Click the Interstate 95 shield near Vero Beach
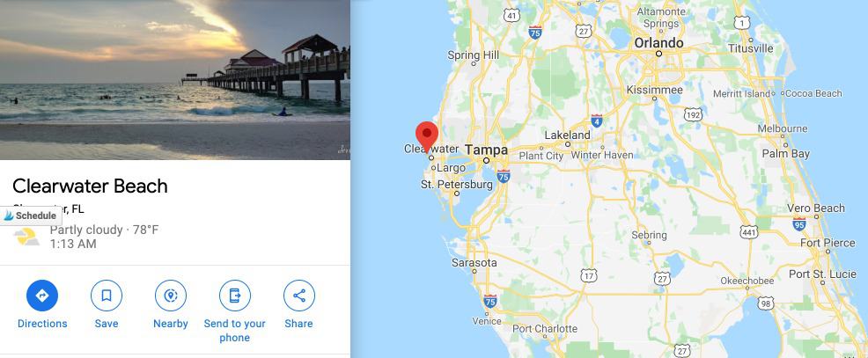 [798, 223]
